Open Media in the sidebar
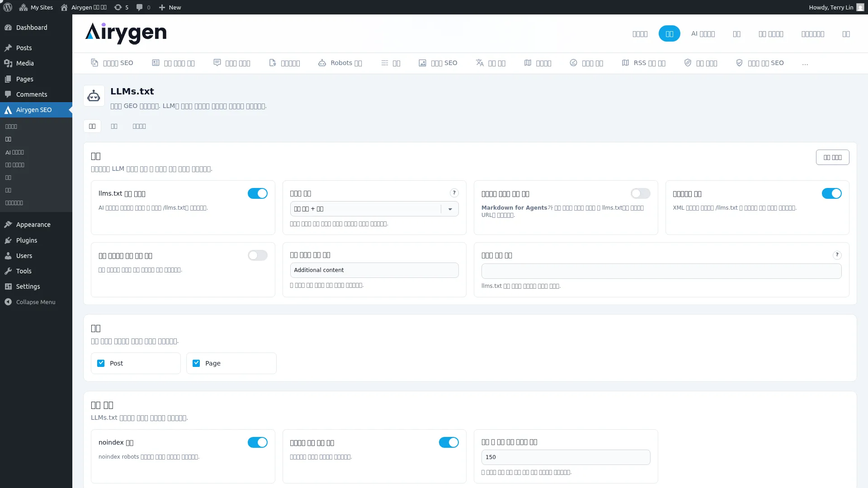Image resolution: width=868 pixels, height=488 pixels. pos(36,63)
